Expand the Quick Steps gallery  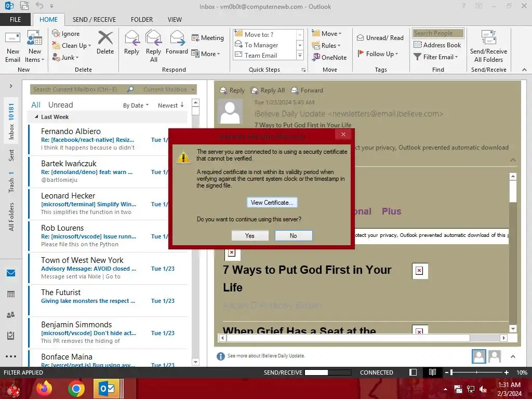pos(300,55)
